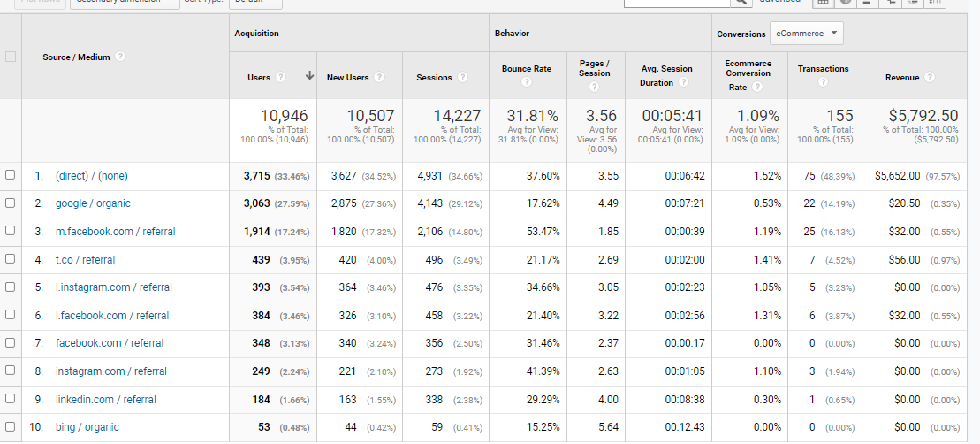The height and width of the screenshot is (444, 980).
Task: Sort by the Sessions column header
Action: 434,78
